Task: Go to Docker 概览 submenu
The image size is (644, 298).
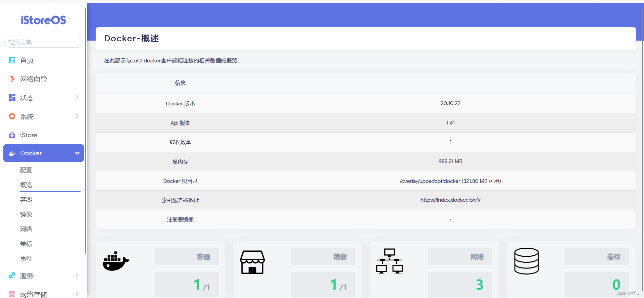Action: (26, 185)
